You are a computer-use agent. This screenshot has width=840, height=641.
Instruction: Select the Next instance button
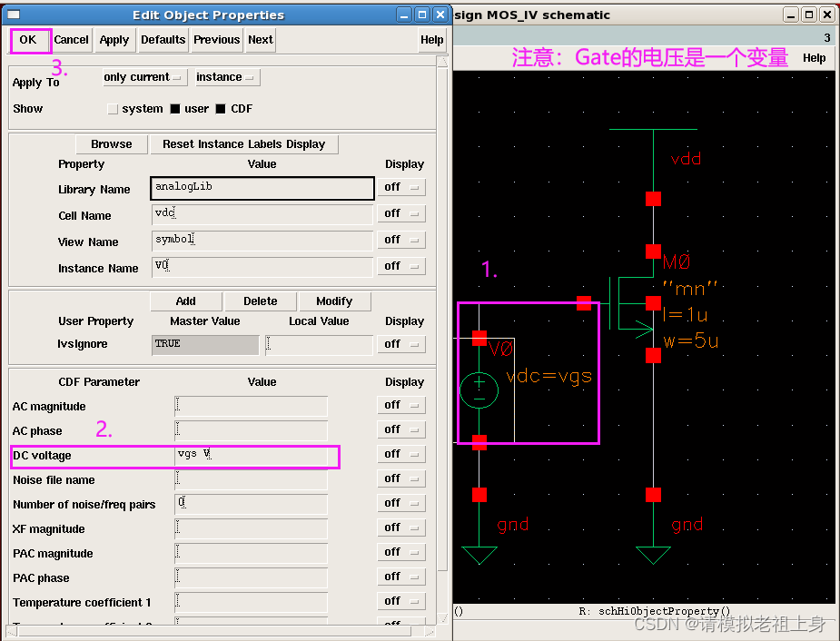pyautogui.click(x=260, y=40)
